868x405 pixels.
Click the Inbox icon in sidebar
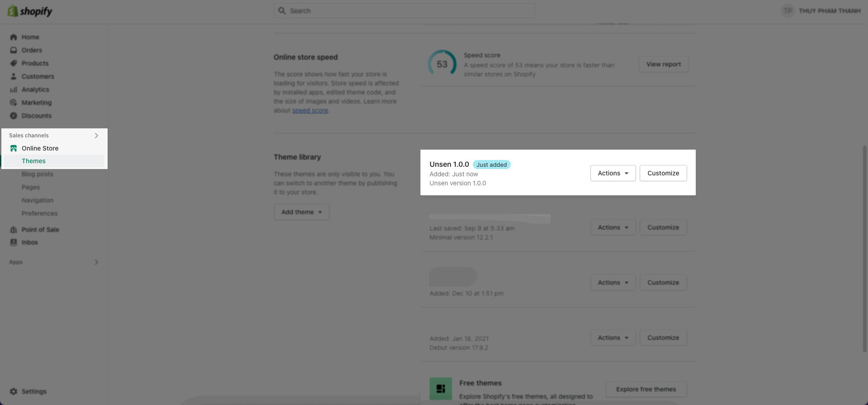click(14, 242)
